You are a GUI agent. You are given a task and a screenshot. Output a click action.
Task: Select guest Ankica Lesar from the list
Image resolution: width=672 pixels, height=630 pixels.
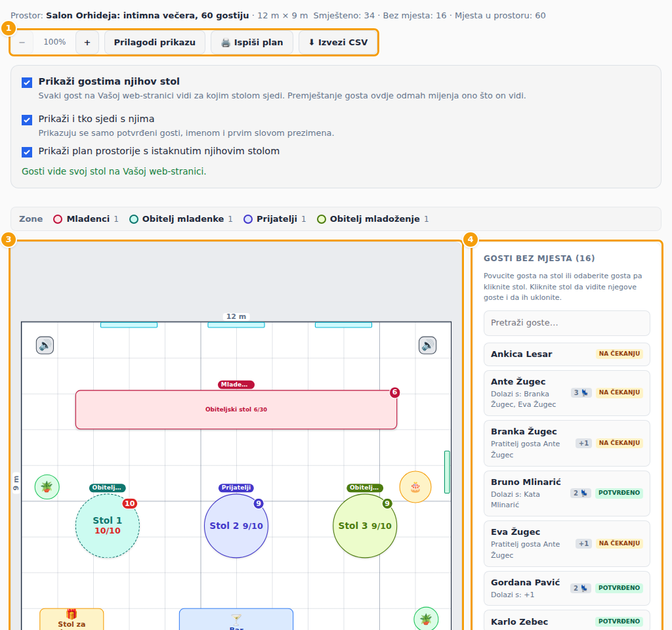tap(566, 354)
